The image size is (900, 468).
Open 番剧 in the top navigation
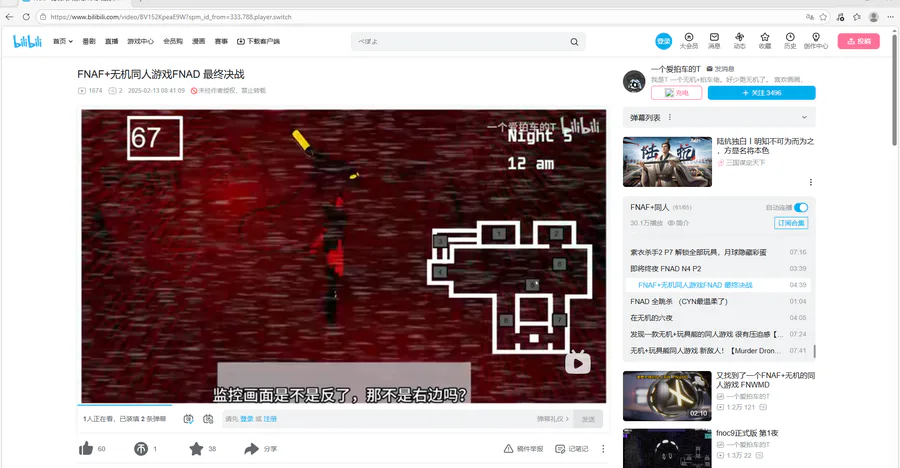tap(89, 41)
